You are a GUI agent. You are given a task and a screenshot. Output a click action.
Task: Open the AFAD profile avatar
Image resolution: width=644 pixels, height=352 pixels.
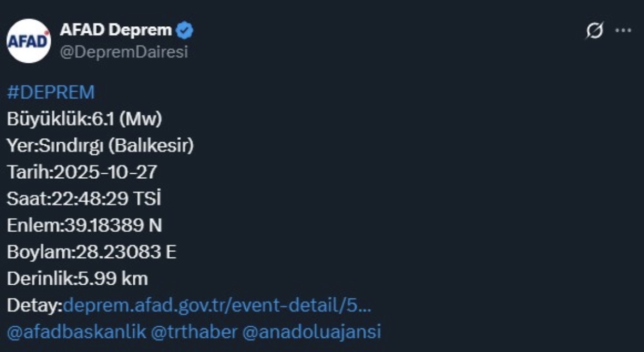28,41
